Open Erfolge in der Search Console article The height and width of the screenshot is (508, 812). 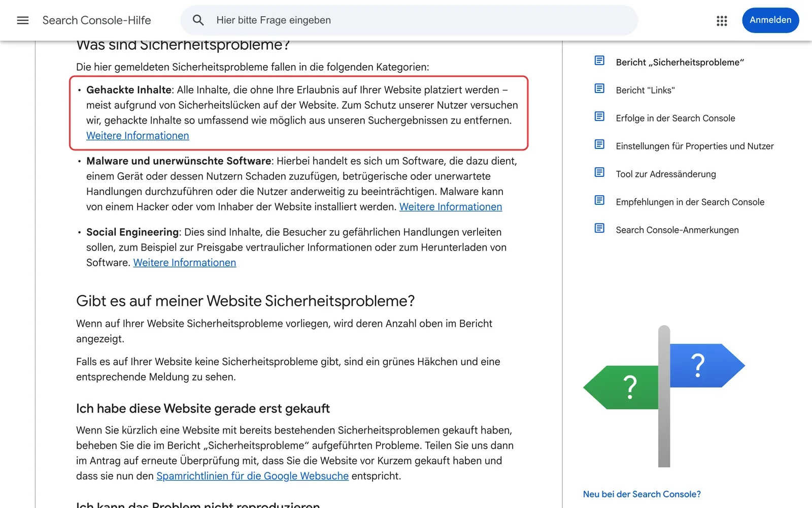[x=675, y=118]
